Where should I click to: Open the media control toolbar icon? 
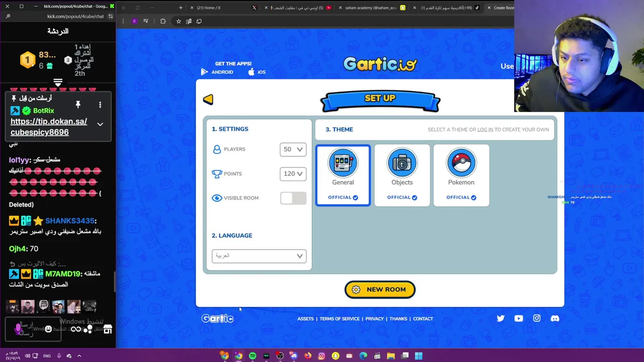tap(146, 21)
